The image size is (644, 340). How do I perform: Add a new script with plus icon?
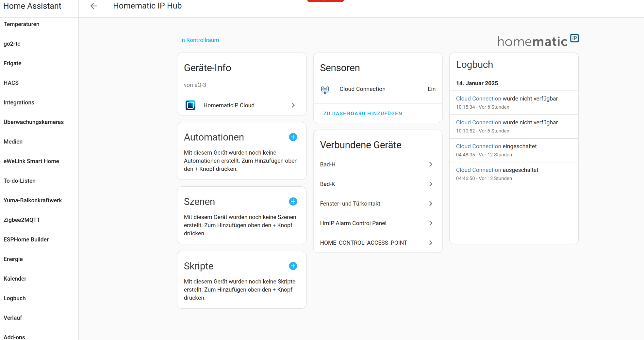pyautogui.click(x=293, y=266)
